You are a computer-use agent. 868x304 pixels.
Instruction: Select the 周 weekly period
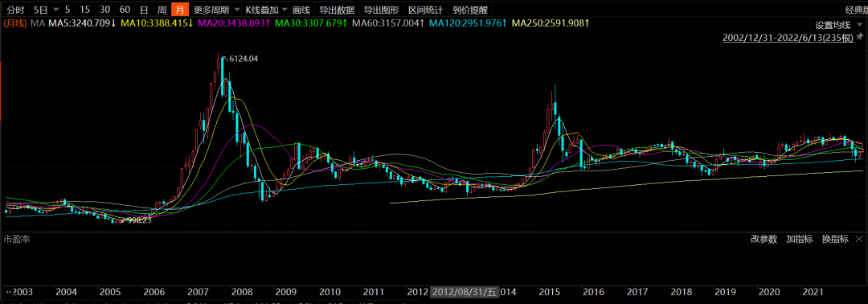click(162, 10)
